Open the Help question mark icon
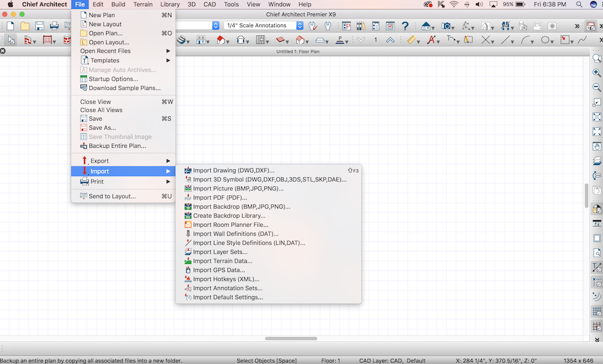This screenshot has width=603, height=364. tap(405, 26)
